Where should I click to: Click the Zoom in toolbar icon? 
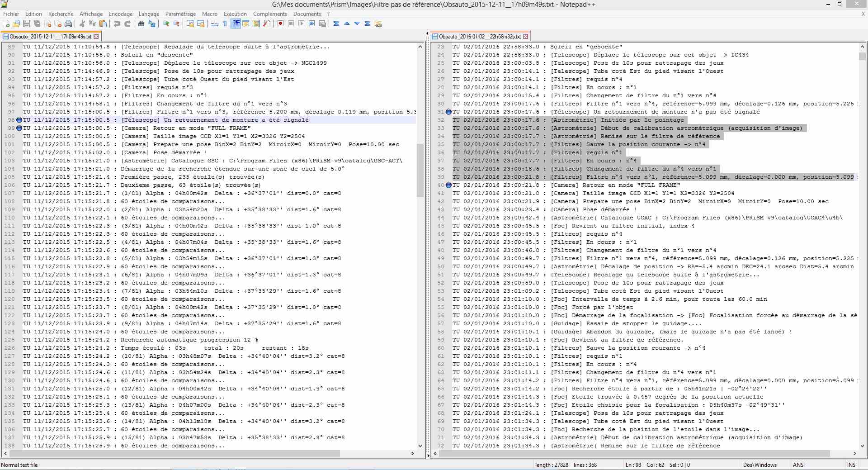coord(166,24)
